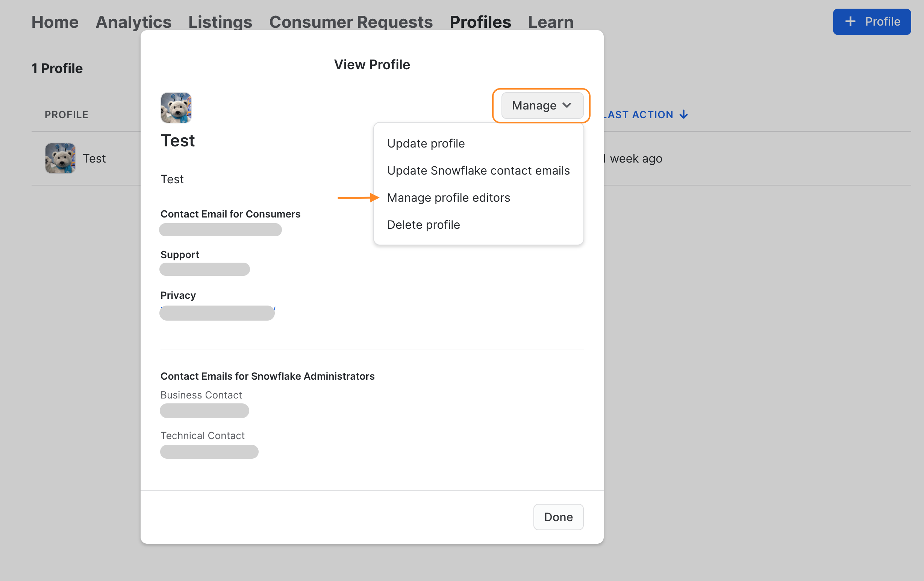
Task: Click the Test profile picture in the table row
Action: pos(60,158)
